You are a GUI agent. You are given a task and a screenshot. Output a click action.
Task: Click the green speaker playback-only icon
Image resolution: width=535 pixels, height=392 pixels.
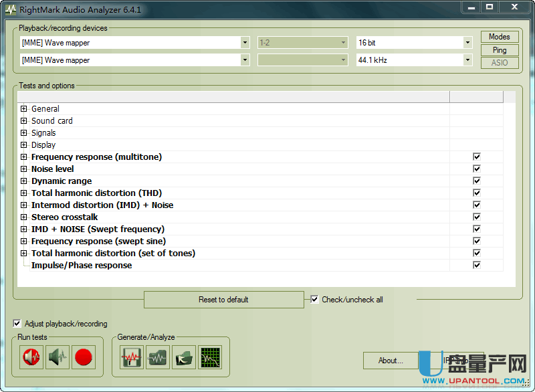[58, 357]
